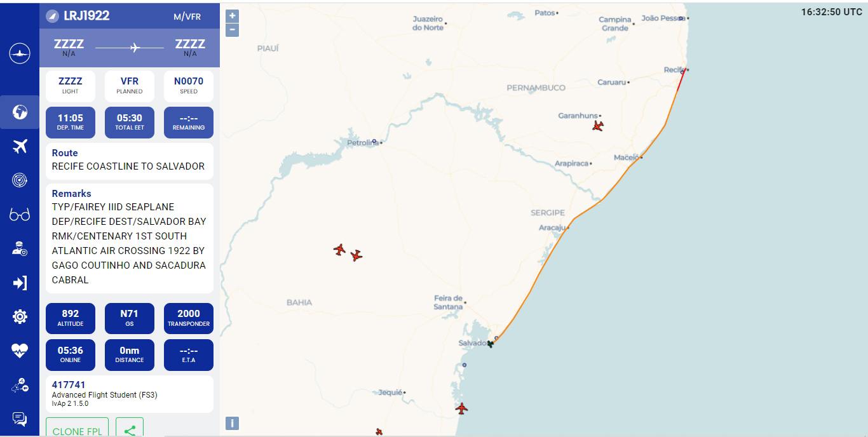Open the controller user icon in sidebar

click(20, 248)
